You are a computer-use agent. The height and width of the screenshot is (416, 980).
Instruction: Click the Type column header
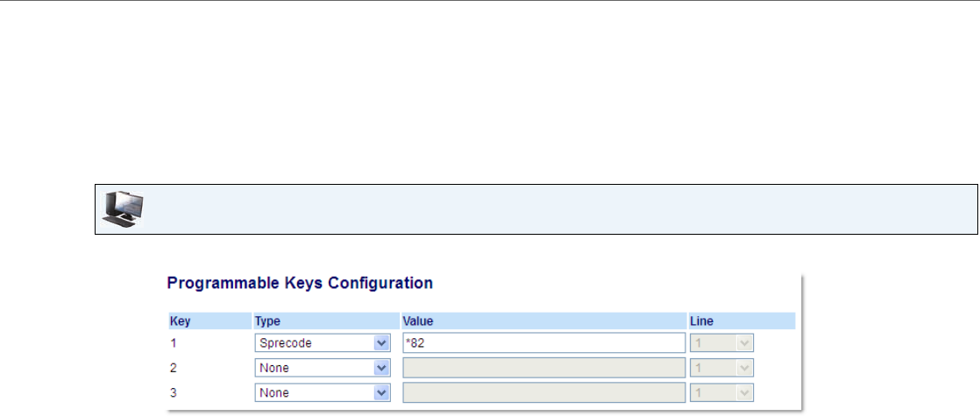267,322
